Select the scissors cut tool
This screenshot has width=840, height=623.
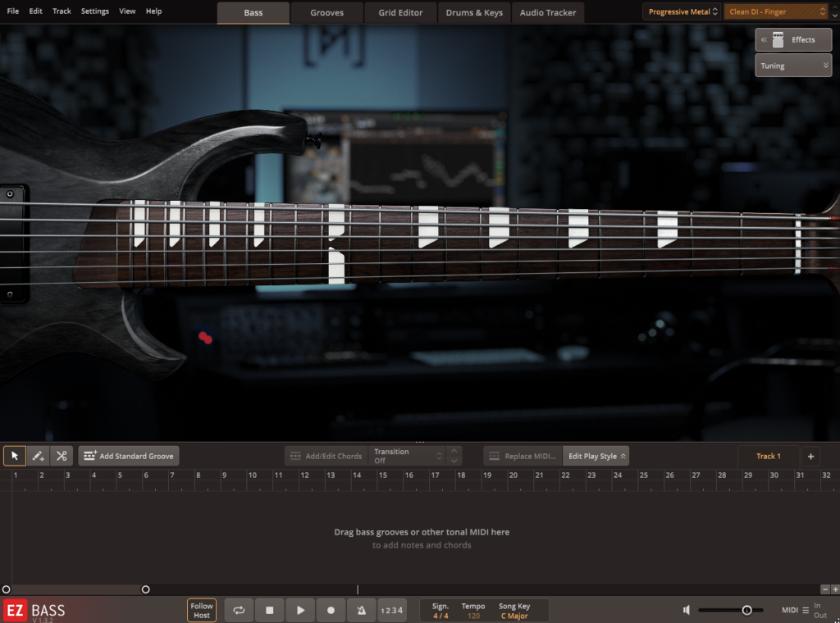[x=62, y=456]
